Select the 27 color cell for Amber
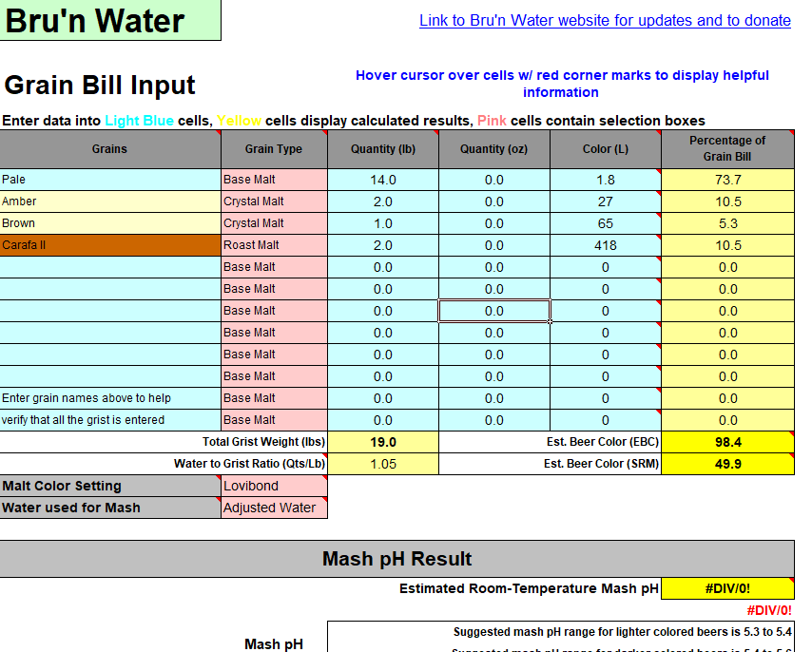The width and height of the screenshot is (812, 652). [606, 201]
